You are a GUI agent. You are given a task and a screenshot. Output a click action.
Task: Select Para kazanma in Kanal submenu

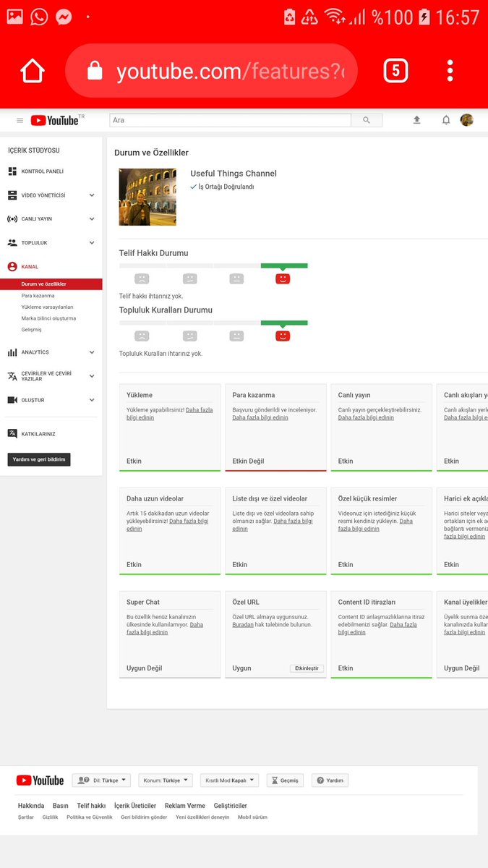point(38,295)
